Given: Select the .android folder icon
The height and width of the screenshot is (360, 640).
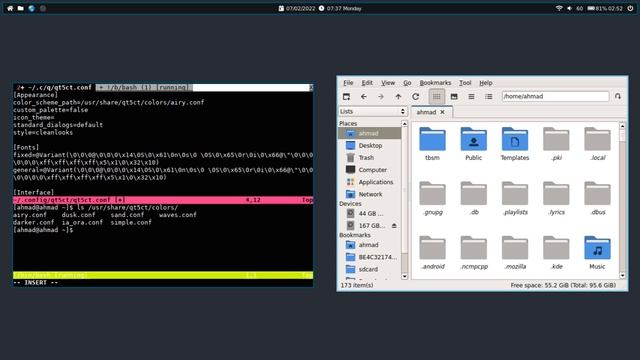Looking at the screenshot, I should pyautogui.click(x=432, y=248).
